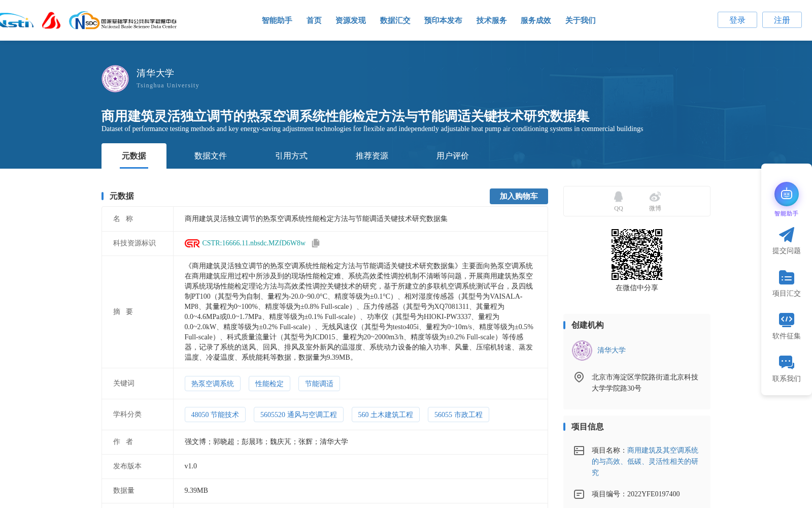Select the 元数据 tab
Image resolution: width=812 pixels, height=508 pixels.
[134, 156]
